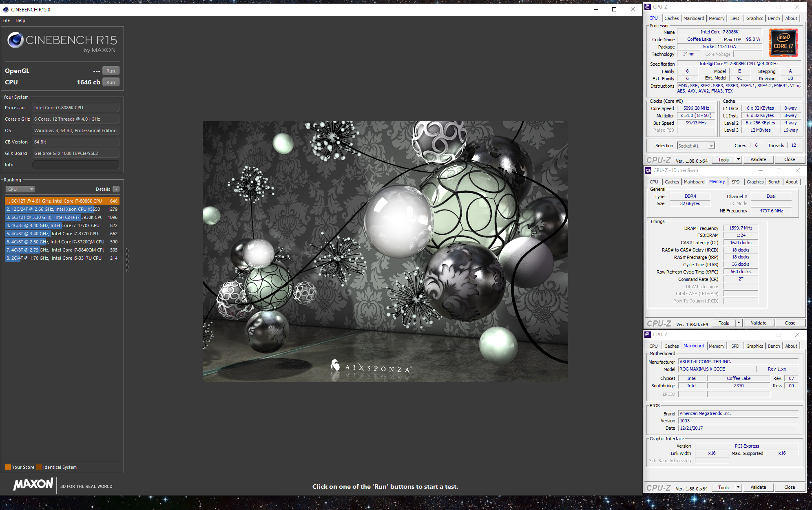
Task: Open the Socket #1 selection dropdown
Action: point(696,146)
